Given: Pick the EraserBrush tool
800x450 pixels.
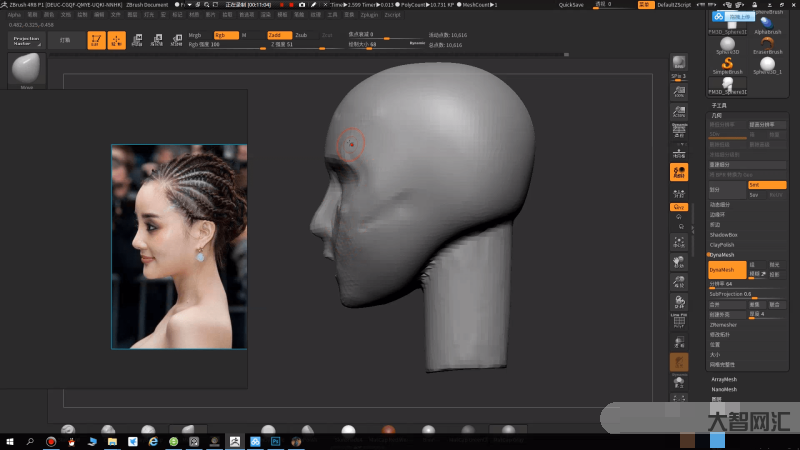Looking at the screenshot, I should [767, 42].
